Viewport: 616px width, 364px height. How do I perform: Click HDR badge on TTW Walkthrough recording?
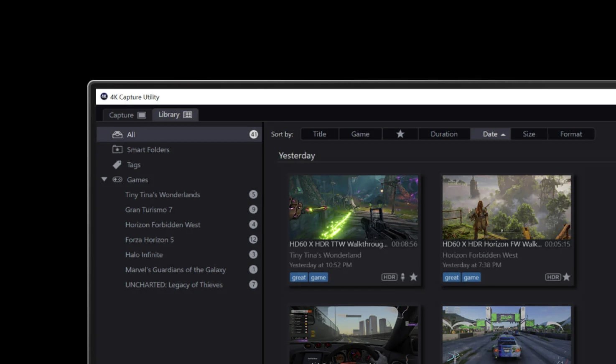click(x=389, y=277)
